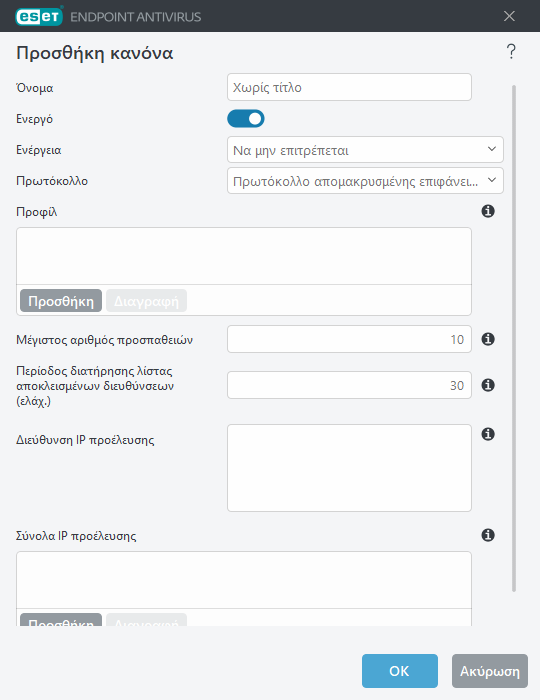Open the Ενέργεια dropdown
The width and height of the screenshot is (540, 700).
click(x=365, y=150)
